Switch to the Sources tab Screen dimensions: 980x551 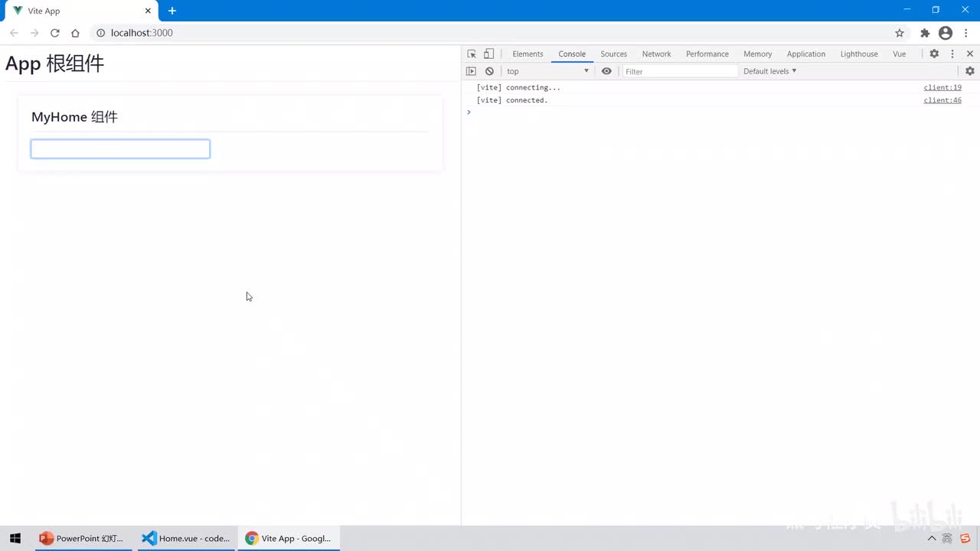tap(613, 54)
